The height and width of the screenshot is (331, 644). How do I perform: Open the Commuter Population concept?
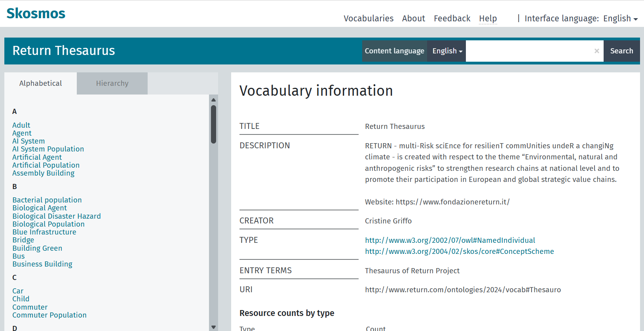(49, 315)
